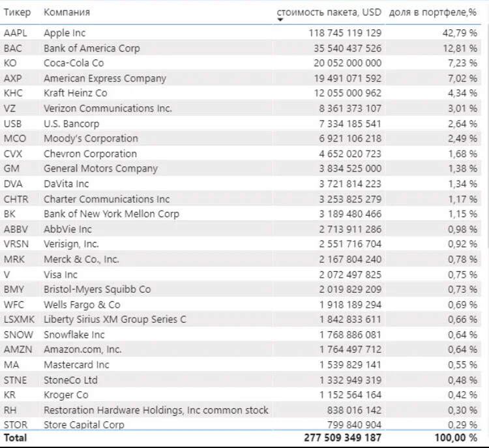
Task: Select the KHC ticker cell
Action: (13, 93)
